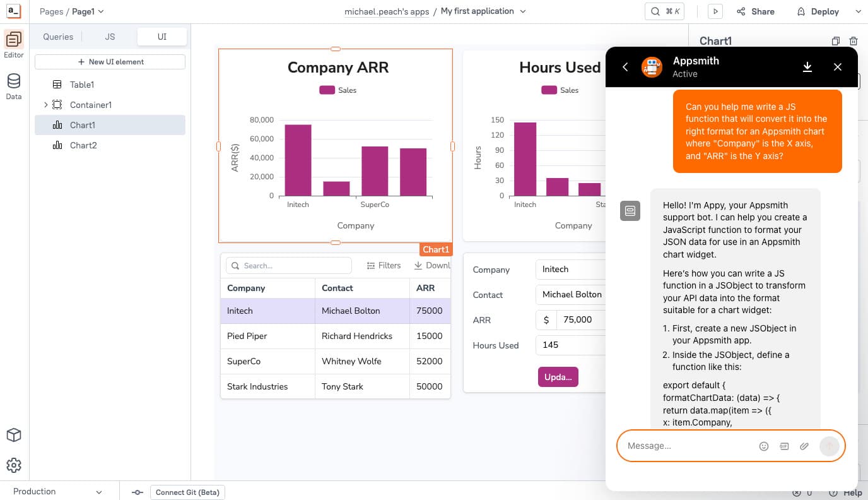
Task: Attach a file in the Appsmith chat
Action: pyautogui.click(x=804, y=446)
